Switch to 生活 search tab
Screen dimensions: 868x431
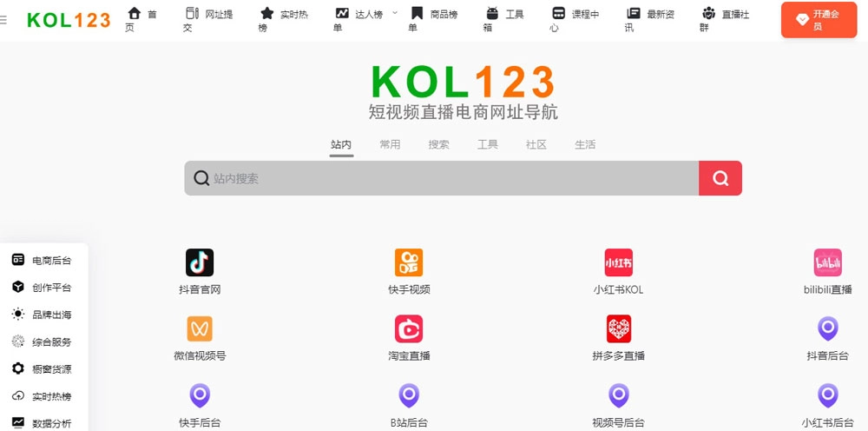click(x=585, y=145)
